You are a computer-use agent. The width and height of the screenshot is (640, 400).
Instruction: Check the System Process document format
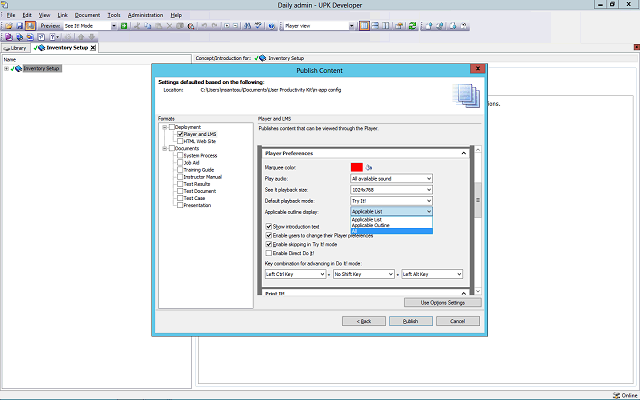point(180,156)
